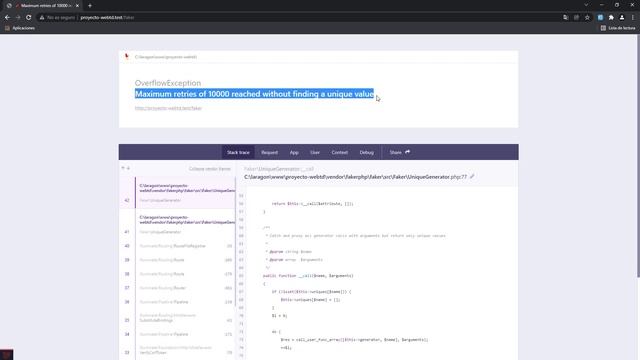Open the tab search chevron
The image size is (640, 360).
tap(586, 5)
